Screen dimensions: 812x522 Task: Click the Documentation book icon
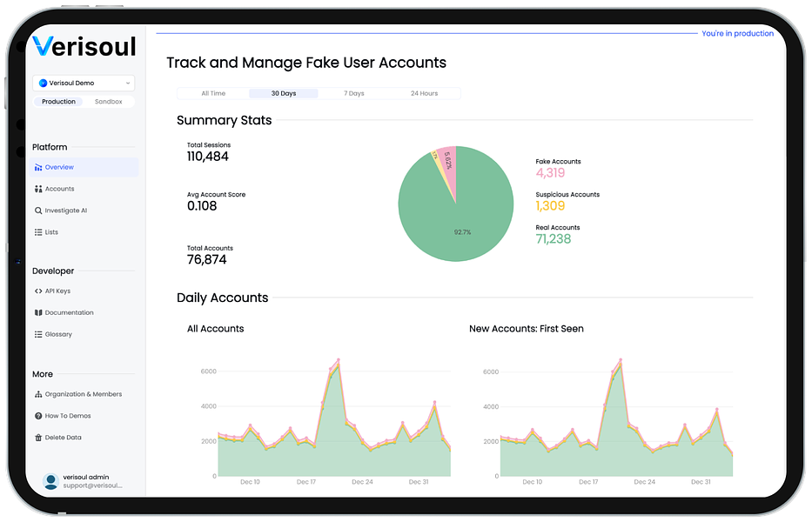point(38,313)
